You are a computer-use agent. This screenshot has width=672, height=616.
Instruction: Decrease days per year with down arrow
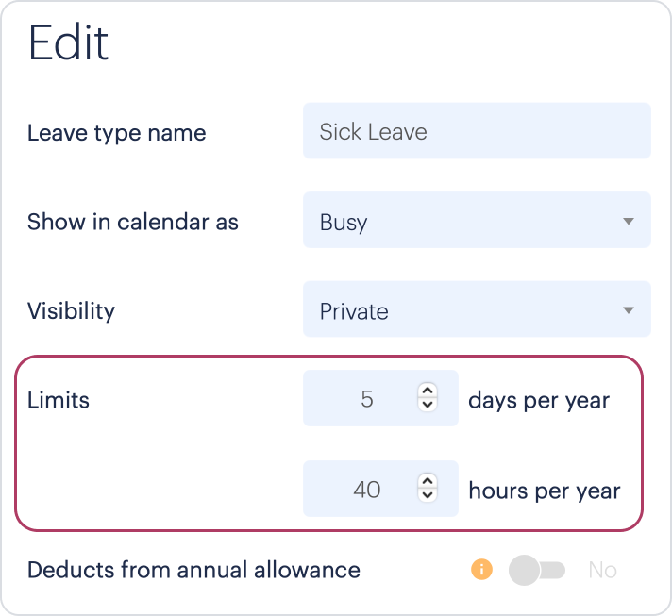(x=428, y=405)
